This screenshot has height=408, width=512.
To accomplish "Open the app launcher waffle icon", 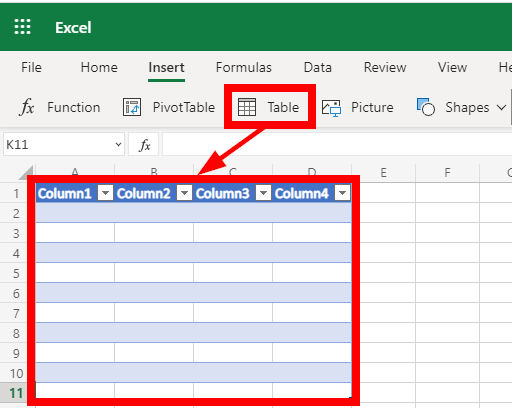I will 22,27.
